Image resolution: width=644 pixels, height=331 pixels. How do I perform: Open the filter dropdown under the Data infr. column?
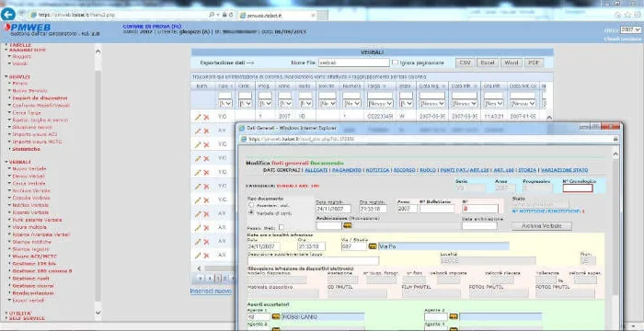pyautogui.click(x=465, y=104)
